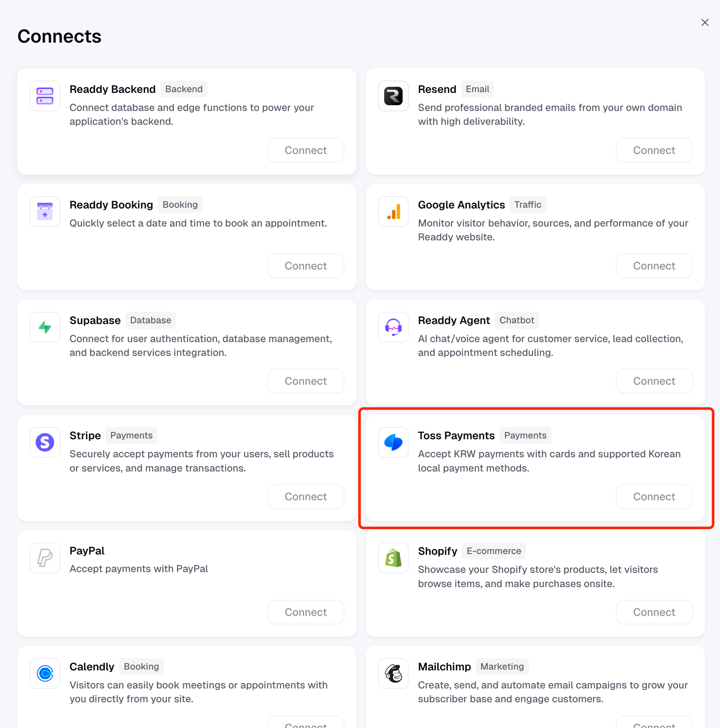Click the Google Analytics bar chart icon
720x728 pixels.
click(x=393, y=212)
